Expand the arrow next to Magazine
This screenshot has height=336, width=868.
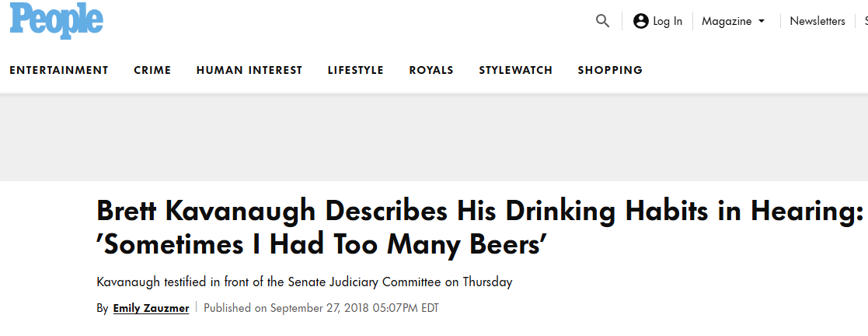(x=762, y=22)
